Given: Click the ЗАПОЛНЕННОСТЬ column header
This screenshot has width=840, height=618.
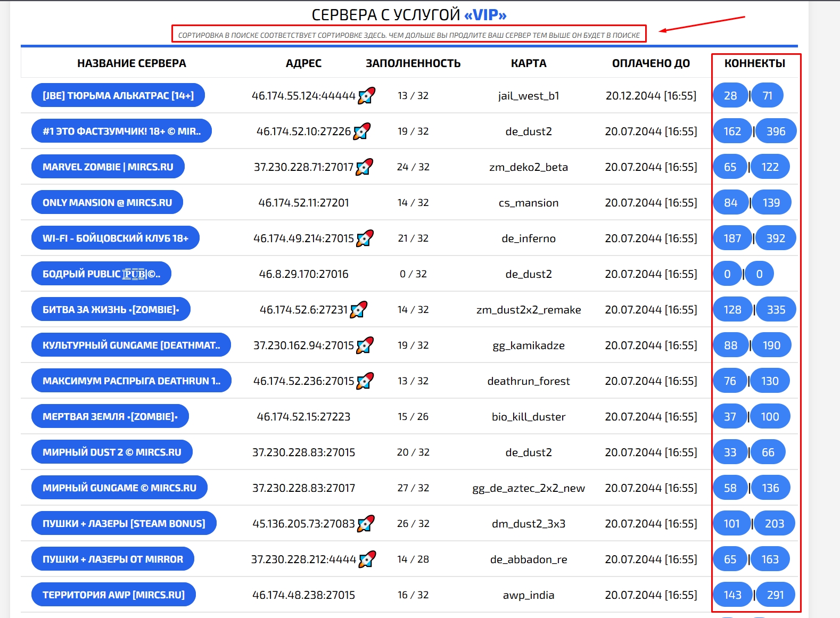Looking at the screenshot, I should [413, 63].
